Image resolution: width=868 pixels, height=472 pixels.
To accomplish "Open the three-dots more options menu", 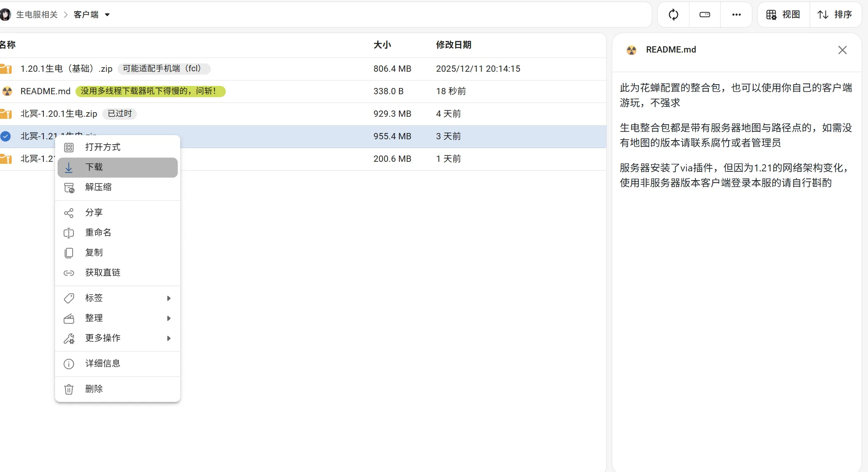I will 736,15.
